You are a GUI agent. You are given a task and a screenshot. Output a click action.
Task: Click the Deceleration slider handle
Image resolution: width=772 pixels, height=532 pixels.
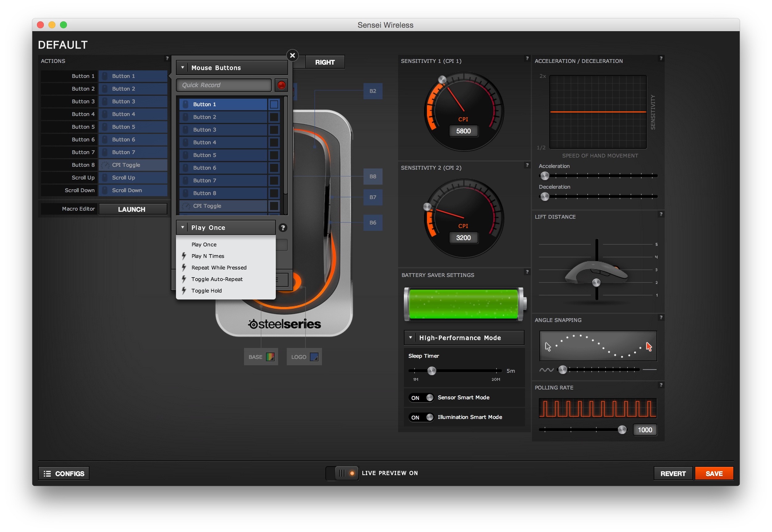click(x=545, y=197)
